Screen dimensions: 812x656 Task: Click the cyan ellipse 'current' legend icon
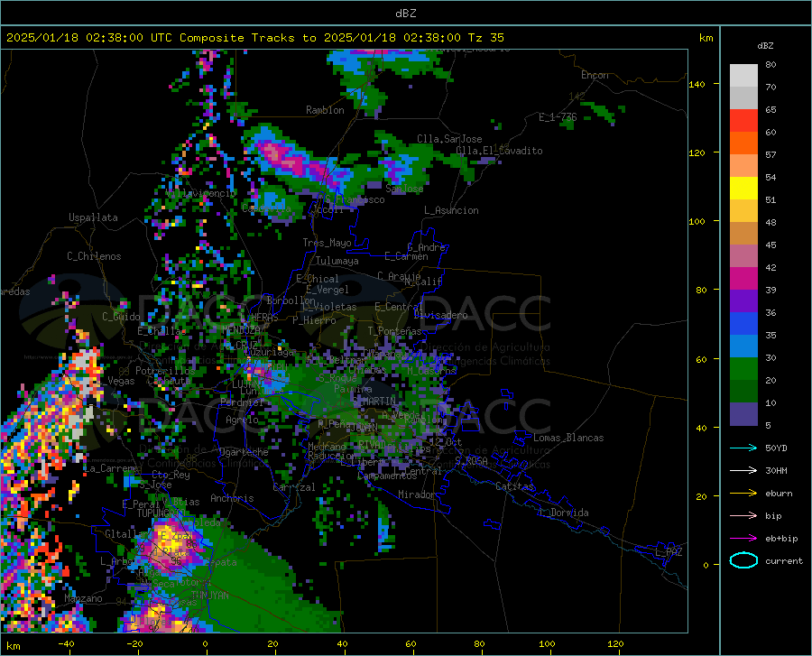743,560
